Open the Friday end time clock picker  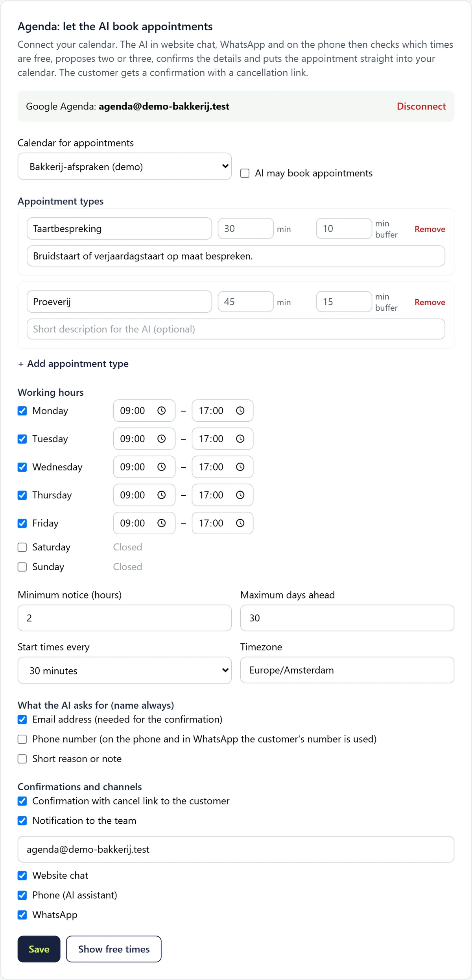(x=240, y=523)
